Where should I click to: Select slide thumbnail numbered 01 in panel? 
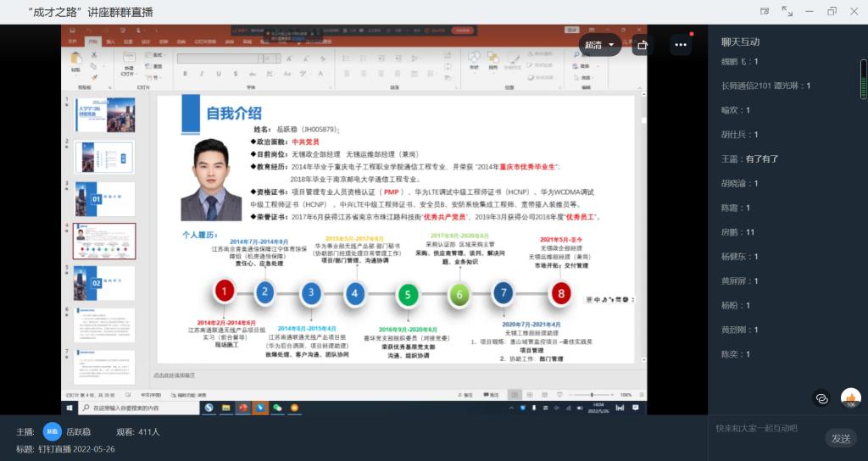[104, 199]
